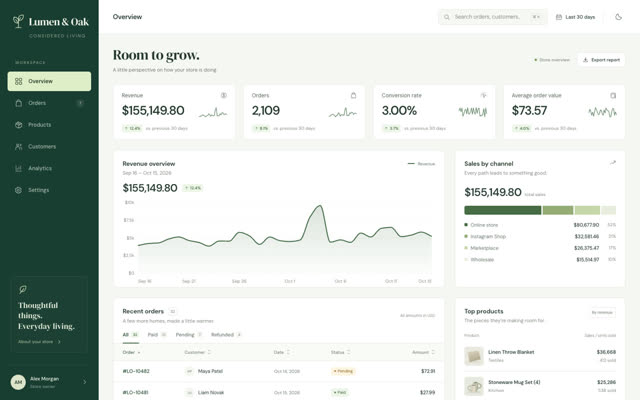Sort table by the Amount column
Image resolution: width=640 pixels, height=400 pixels.
click(423, 352)
